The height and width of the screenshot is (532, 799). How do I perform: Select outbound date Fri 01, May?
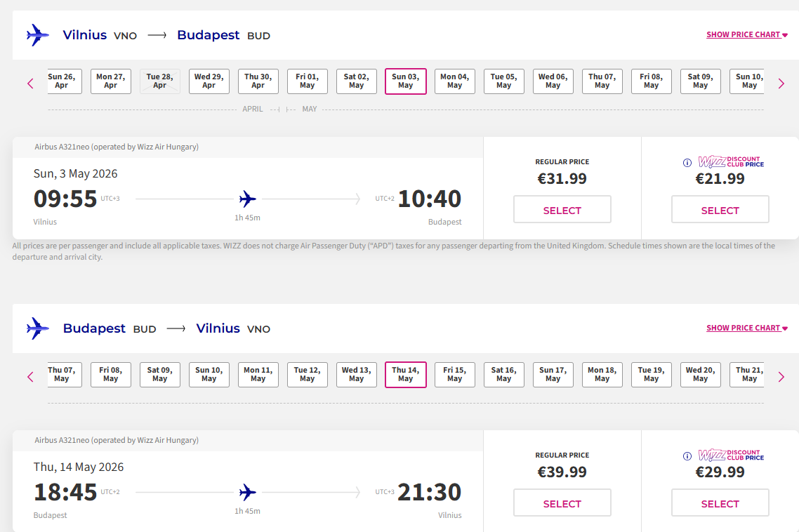click(307, 81)
